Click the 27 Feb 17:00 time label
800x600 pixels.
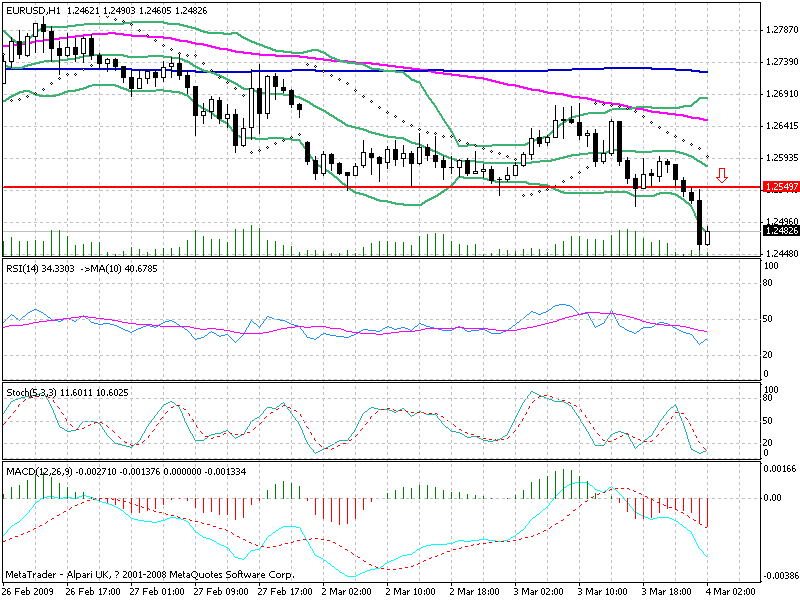pyautogui.click(x=285, y=592)
